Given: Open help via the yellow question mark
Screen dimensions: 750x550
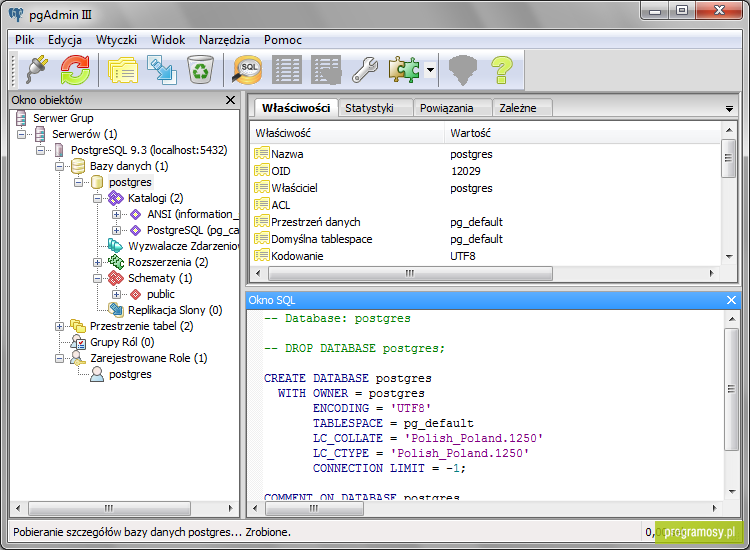Looking at the screenshot, I should click(502, 70).
